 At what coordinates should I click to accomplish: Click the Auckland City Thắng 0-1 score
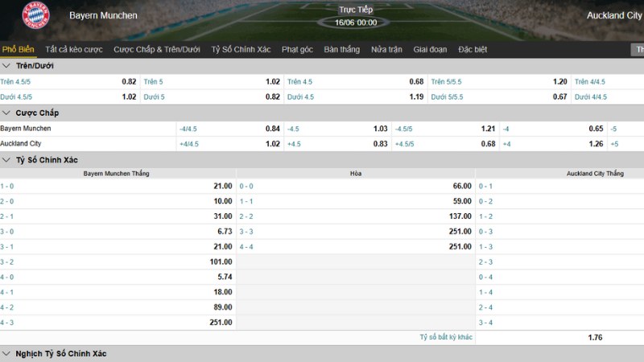(559, 186)
